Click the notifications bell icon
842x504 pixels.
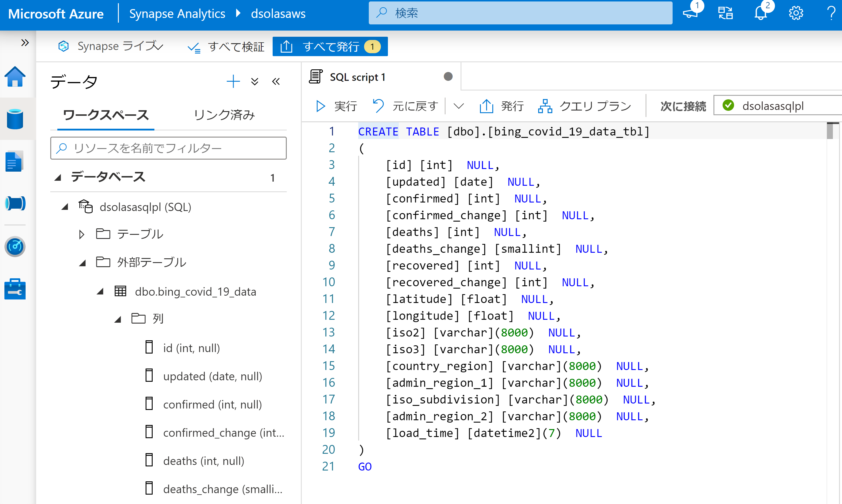[761, 14]
